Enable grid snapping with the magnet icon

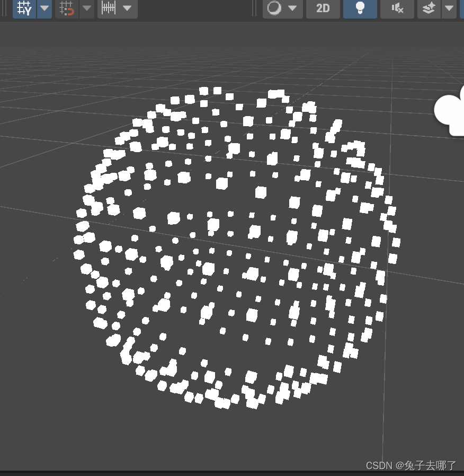pyautogui.click(x=66, y=8)
